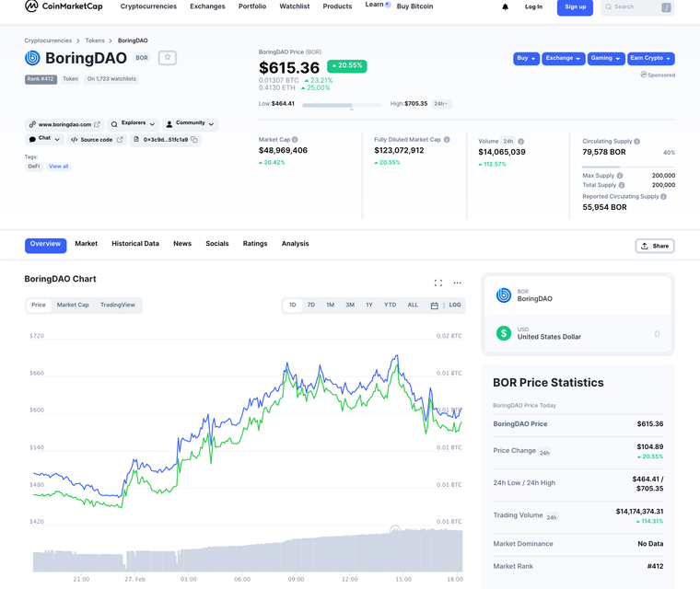The width and height of the screenshot is (700, 589).
Task: Expand the chart to fullscreen
Action: pyautogui.click(x=437, y=283)
